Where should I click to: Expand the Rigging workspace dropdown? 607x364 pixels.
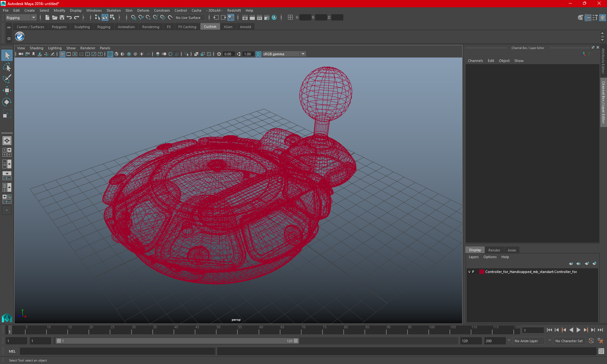click(x=33, y=17)
